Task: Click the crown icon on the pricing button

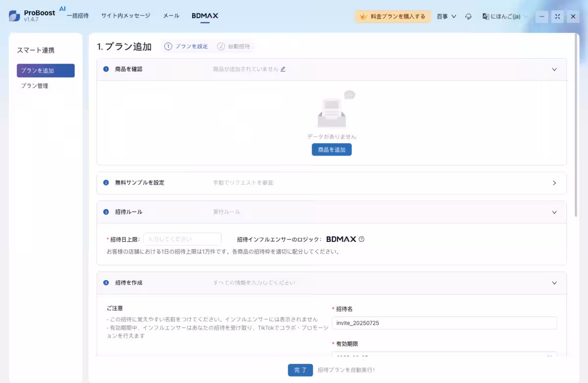Action: pos(365,16)
